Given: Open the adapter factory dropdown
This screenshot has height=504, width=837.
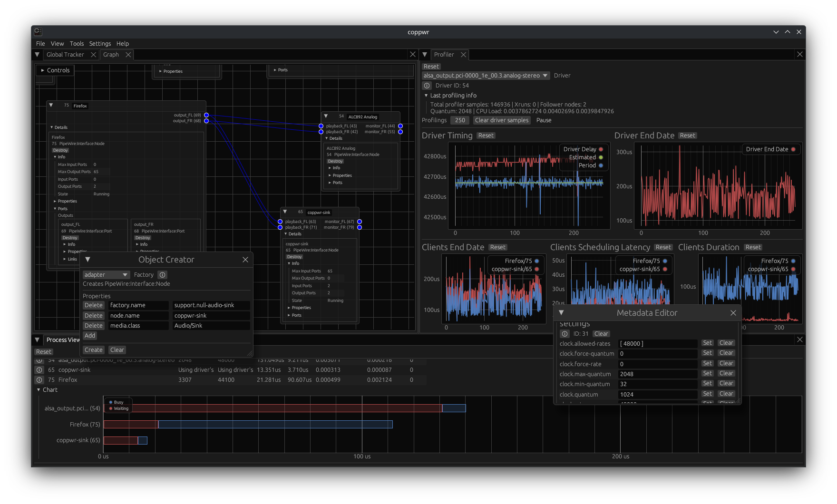Looking at the screenshot, I should tap(106, 275).
